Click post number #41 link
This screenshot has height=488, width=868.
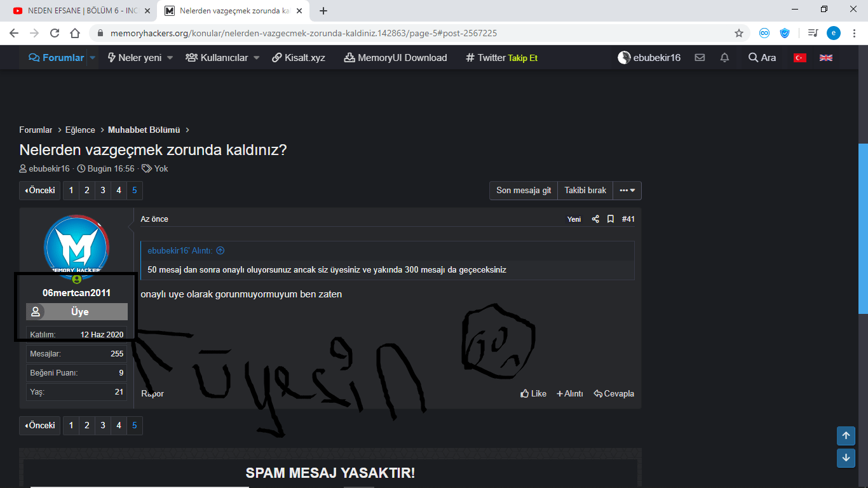tap(628, 219)
